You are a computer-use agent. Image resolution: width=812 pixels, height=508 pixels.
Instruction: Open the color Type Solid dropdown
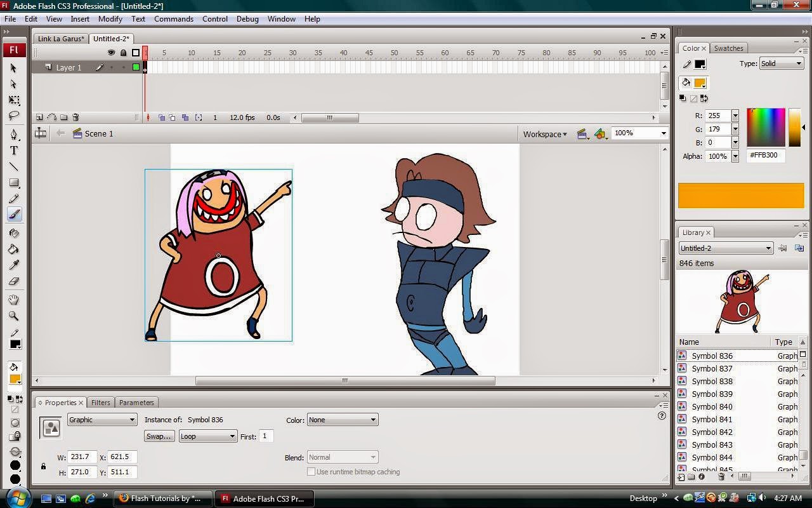(x=782, y=63)
